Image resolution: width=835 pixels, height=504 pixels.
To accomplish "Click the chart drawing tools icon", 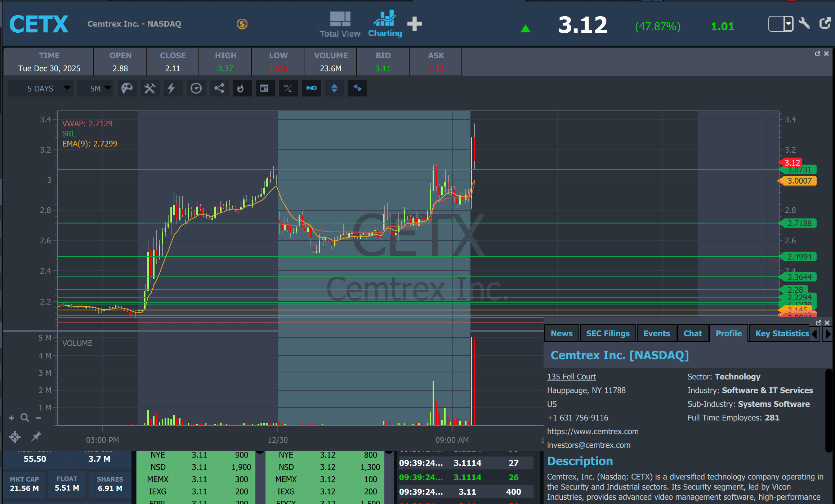I will click(149, 88).
